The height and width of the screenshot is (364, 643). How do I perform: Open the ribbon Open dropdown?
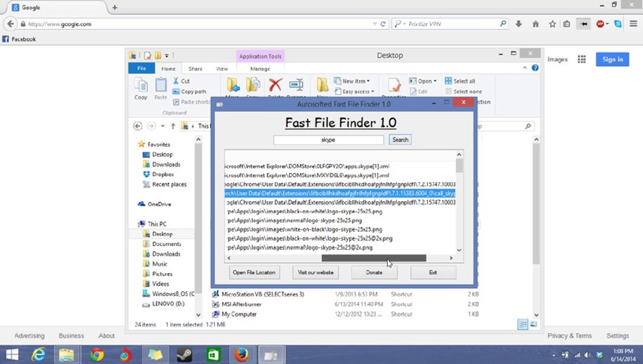tap(423, 81)
